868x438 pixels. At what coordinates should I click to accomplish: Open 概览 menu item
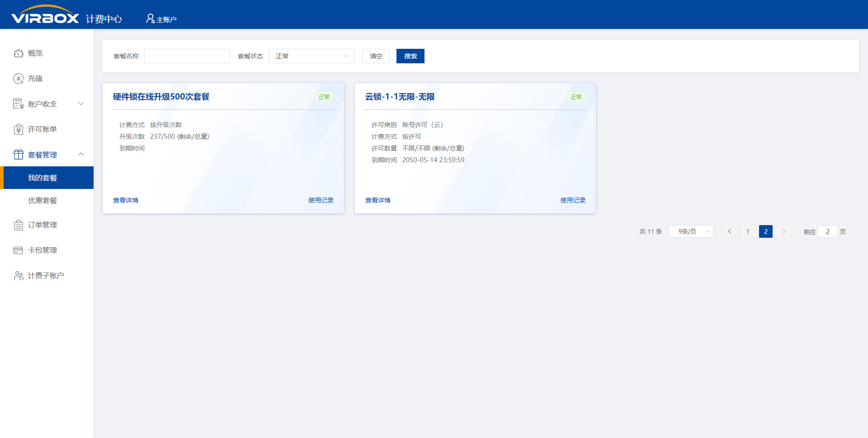47,53
